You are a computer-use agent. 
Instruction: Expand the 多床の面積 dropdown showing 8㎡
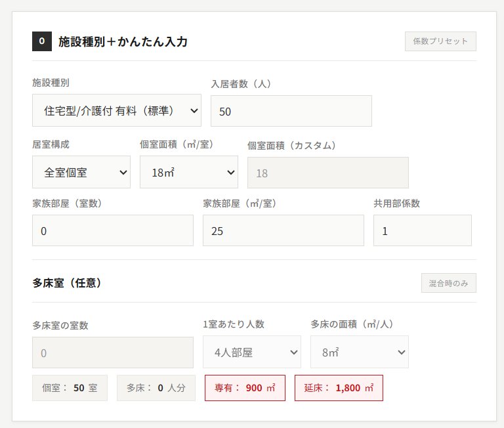[x=360, y=352]
